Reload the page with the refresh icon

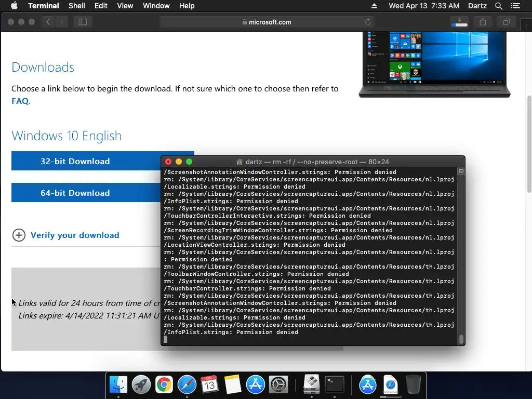(x=368, y=22)
